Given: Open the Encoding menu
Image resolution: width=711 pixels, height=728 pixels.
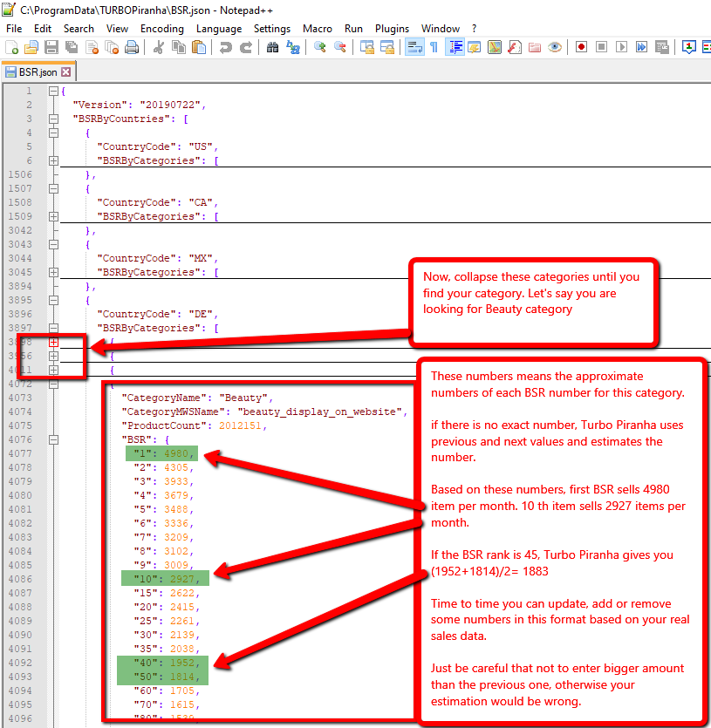Looking at the screenshot, I should coord(161,29).
